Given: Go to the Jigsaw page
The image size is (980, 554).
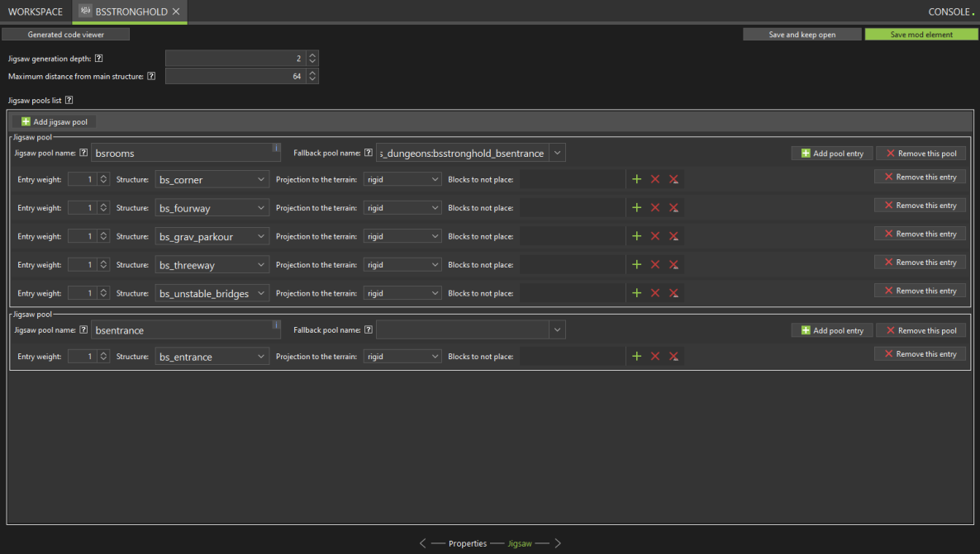Looking at the screenshot, I should click(520, 543).
